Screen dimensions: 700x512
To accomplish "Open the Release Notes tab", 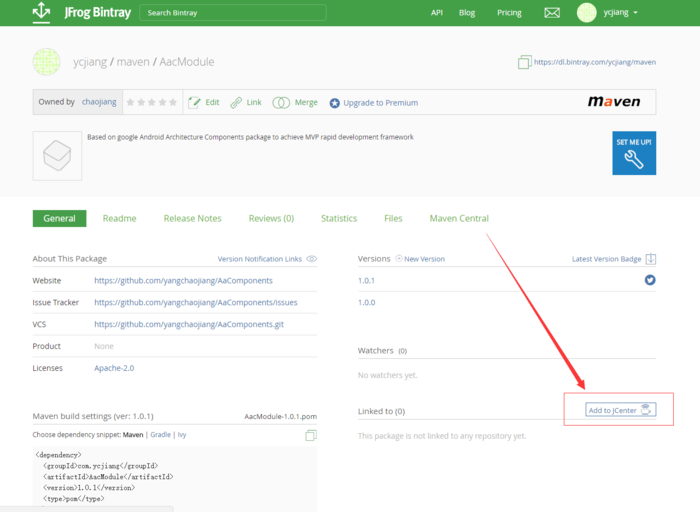I will tap(192, 218).
